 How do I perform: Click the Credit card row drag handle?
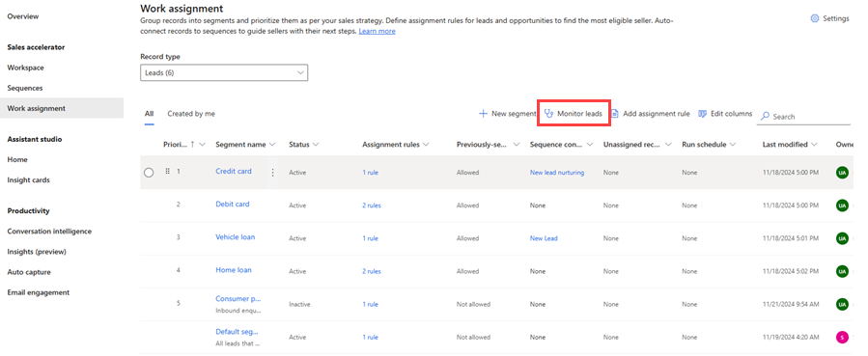pyautogui.click(x=168, y=172)
